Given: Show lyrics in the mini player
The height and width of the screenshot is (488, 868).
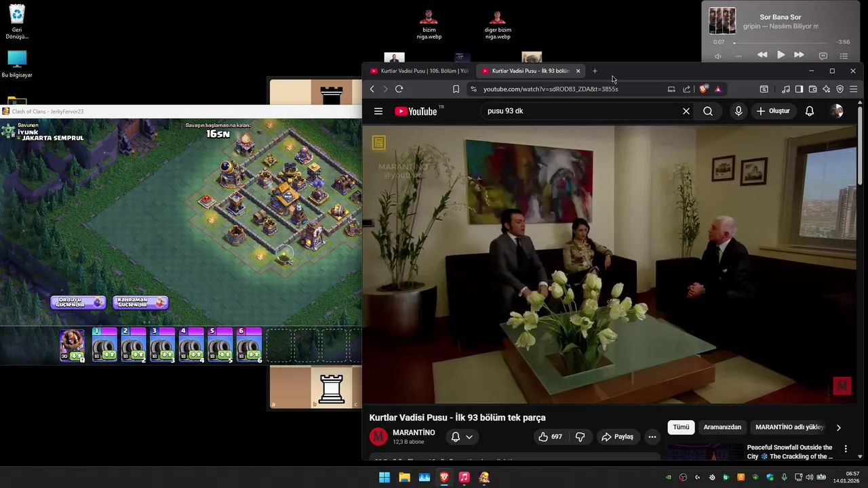Looking at the screenshot, I should coord(823,56).
